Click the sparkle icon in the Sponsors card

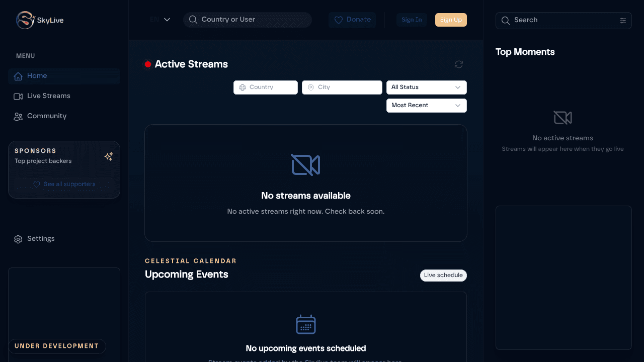point(109,156)
